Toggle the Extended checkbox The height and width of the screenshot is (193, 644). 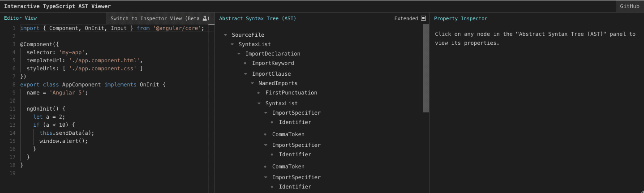[423, 18]
